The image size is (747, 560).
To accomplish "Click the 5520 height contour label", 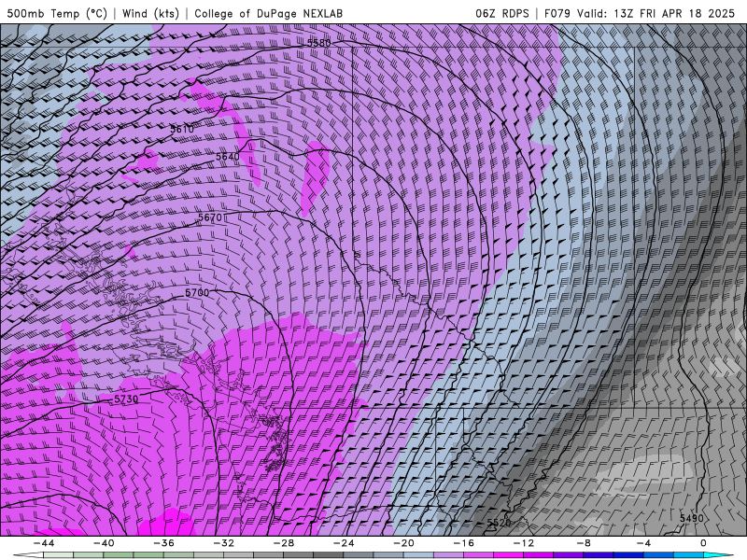I will 499,523.
